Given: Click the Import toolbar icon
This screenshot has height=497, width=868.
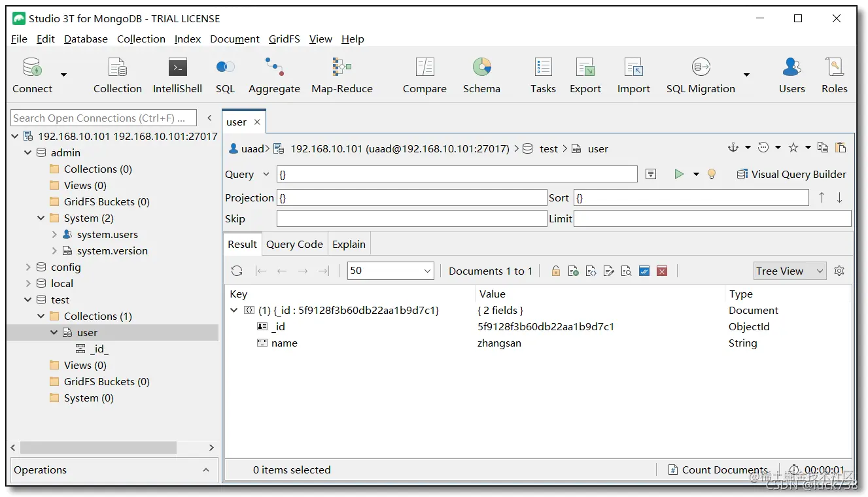Looking at the screenshot, I should click(x=633, y=76).
